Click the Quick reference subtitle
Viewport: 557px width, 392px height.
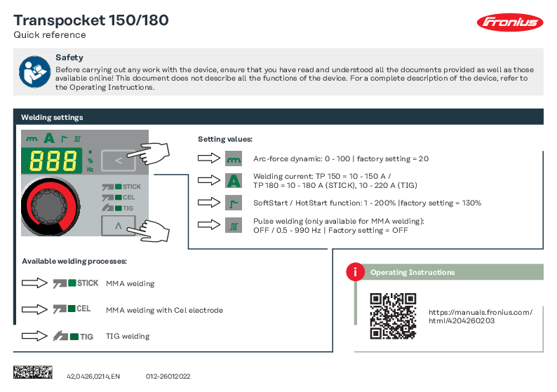(x=50, y=35)
